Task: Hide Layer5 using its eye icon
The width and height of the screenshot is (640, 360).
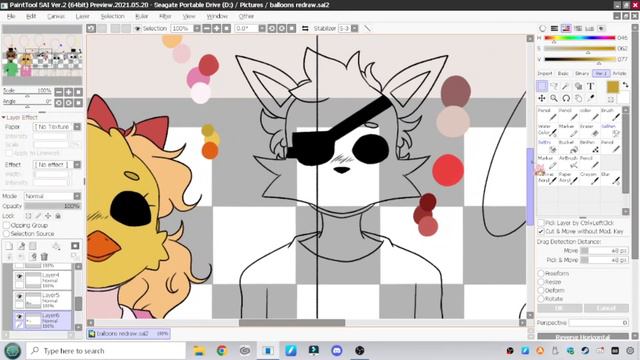Action: tap(19, 296)
